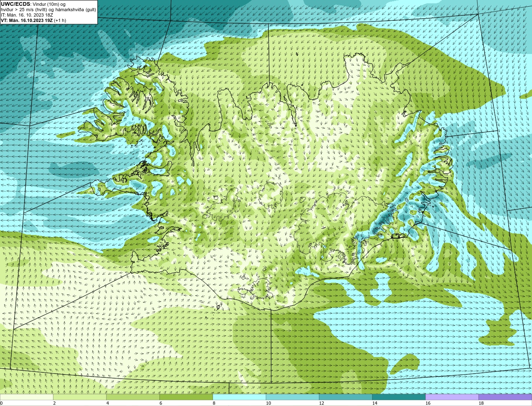The height and width of the screenshot is (406, 532).
Task: Click the legend scale label "12"
Action: 322,403
